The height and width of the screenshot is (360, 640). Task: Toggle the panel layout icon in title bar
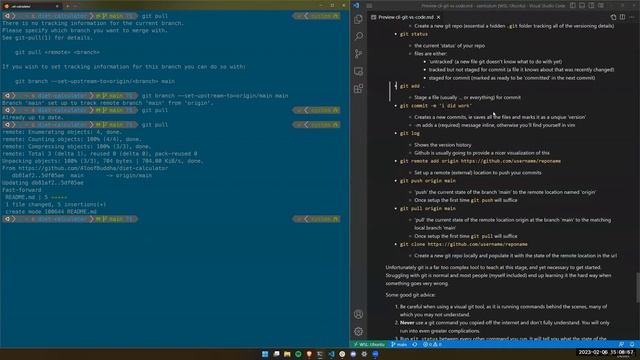(x=582, y=5)
